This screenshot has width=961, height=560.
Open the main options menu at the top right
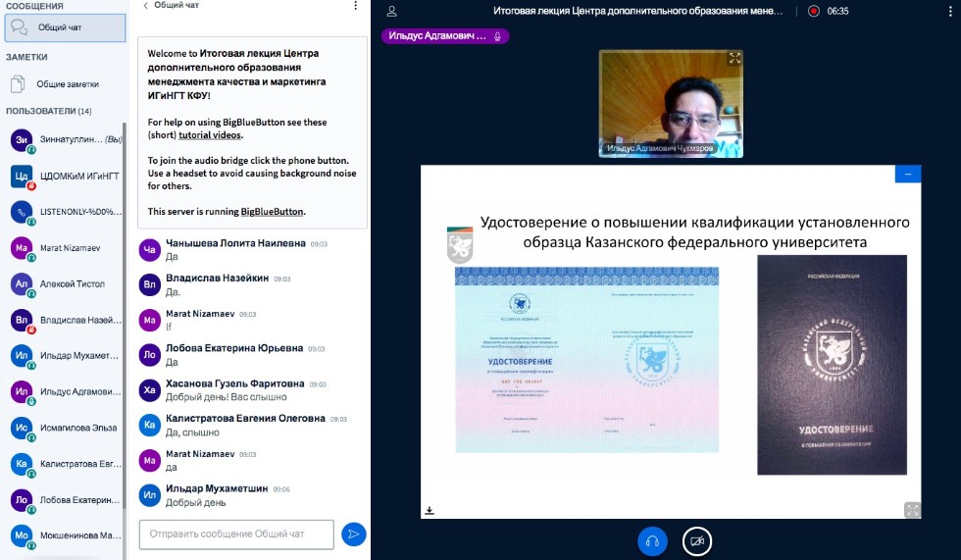point(949,12)
